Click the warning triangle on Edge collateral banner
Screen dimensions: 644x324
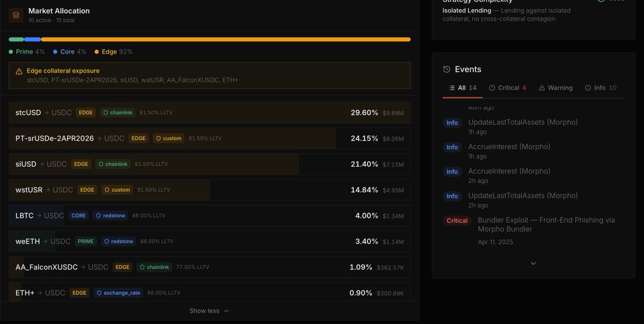(x=18, y=70)
